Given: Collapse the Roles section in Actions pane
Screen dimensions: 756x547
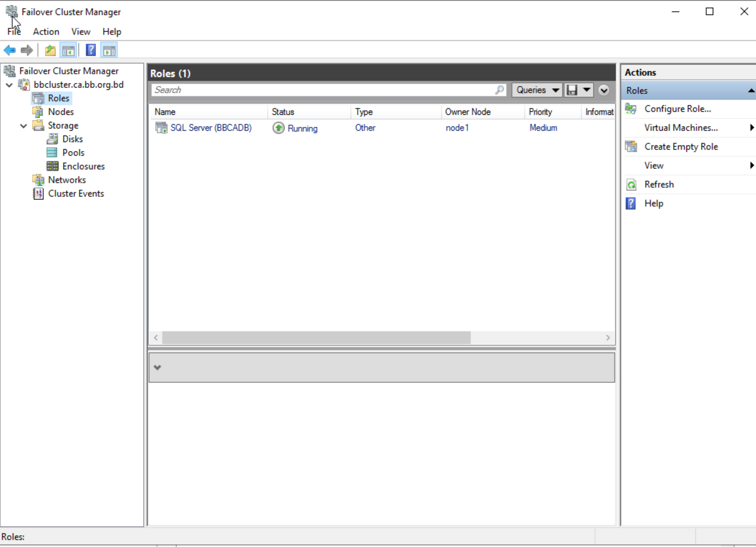Looking at the screenshot, I should pyautogui.click(x=751, y=90).
